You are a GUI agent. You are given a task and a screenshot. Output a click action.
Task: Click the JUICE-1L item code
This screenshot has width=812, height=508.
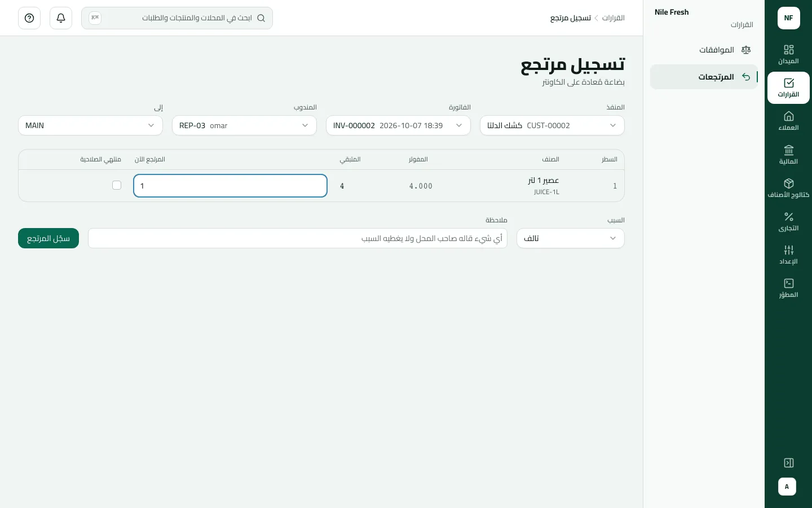coord(546,192)
